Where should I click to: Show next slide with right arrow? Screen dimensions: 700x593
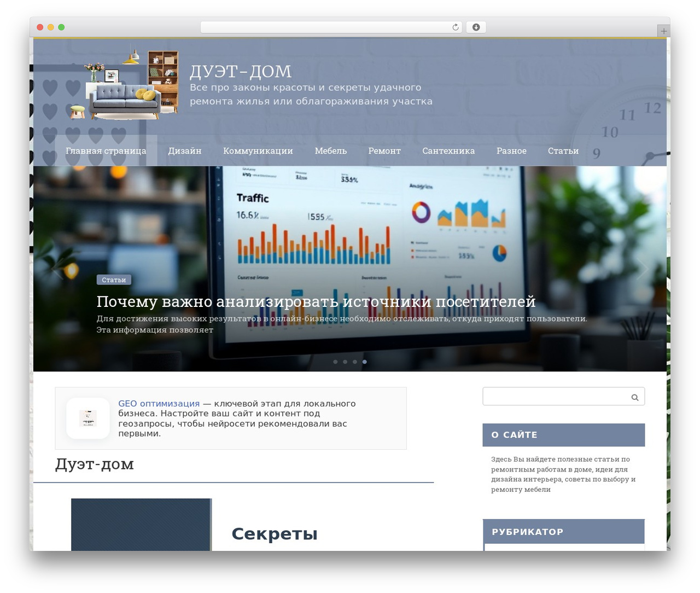pos(642,269)
